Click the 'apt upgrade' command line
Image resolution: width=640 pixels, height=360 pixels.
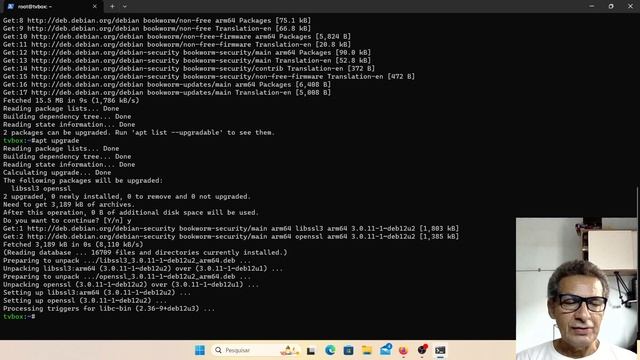pyautogui.click(x=41, y=140)
